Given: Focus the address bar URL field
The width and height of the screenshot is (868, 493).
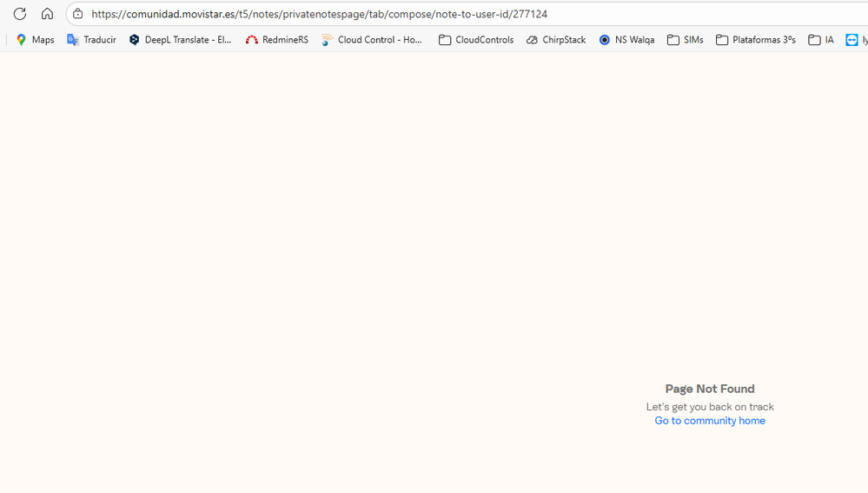Looking at the screenshot, I should point(348,14).
